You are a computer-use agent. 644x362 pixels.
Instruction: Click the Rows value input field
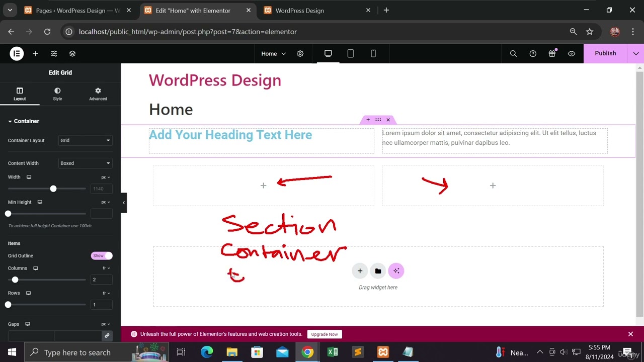point(101,305)
